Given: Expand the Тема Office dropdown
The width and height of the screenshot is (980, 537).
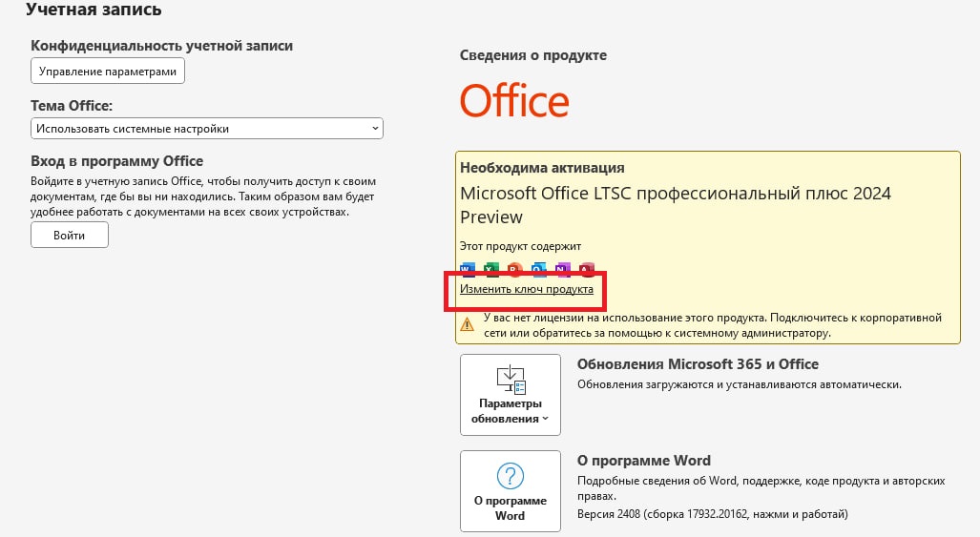Looking at the screenshot, I should (x=207, y=129).
